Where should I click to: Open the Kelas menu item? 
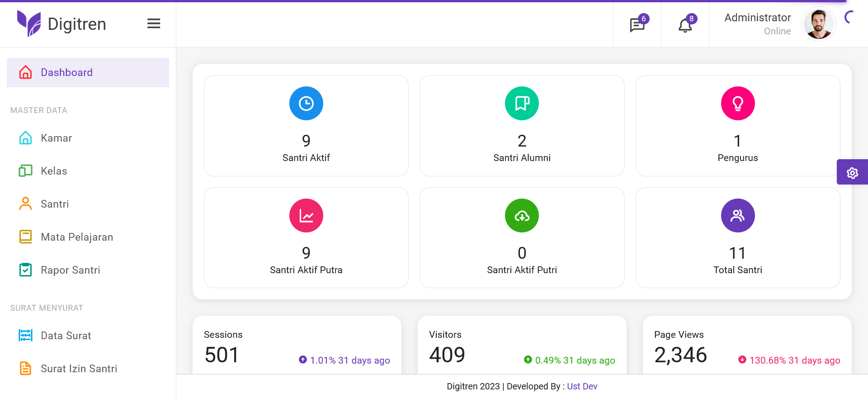(88, 171)
